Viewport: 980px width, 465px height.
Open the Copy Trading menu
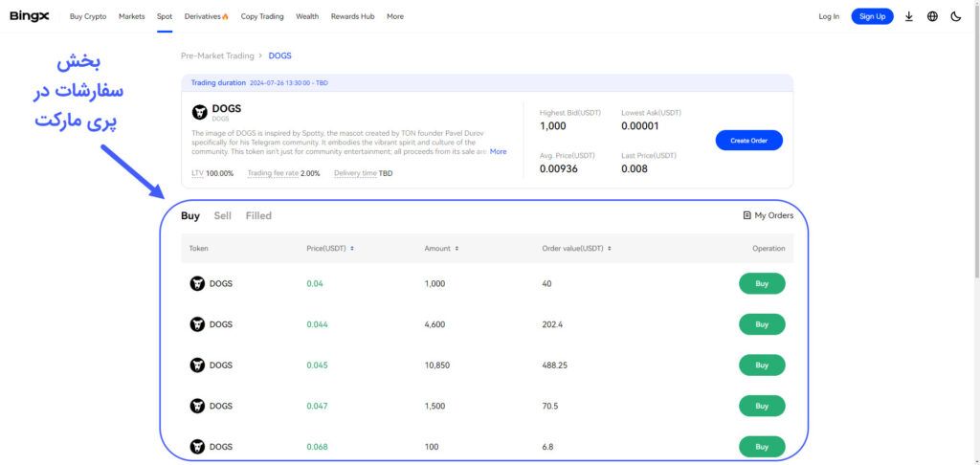(262, 16)
